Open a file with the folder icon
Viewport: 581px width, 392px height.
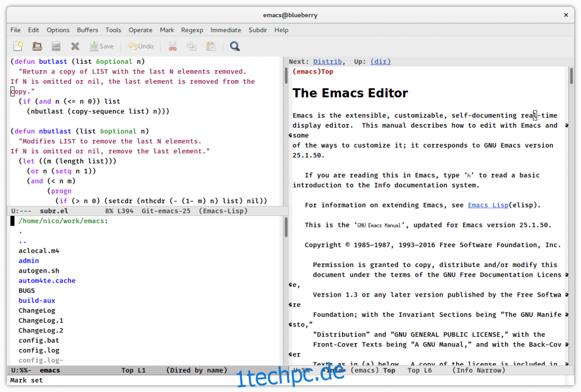[x=37, y=46]
